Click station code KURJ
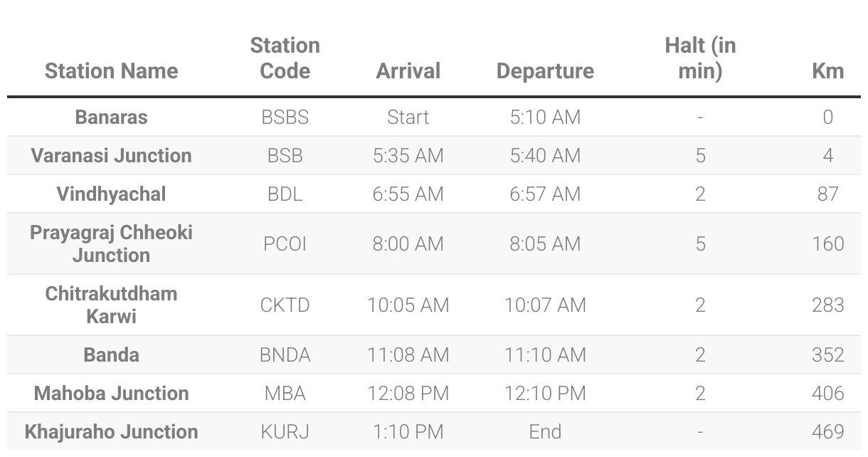Screen dimensions: 868x457 click(x=285, y=432)
